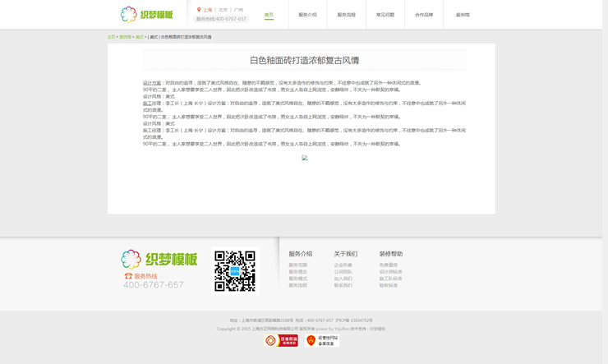
Task: Click the 经营性网站备案信息 badge
Action: tap(322, 340)
